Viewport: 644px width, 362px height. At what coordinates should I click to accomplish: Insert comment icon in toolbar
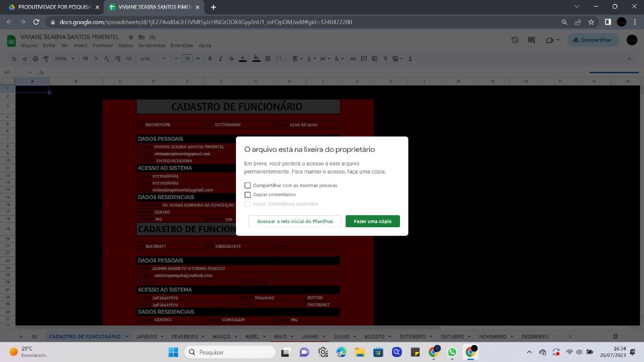click(364, 59)
